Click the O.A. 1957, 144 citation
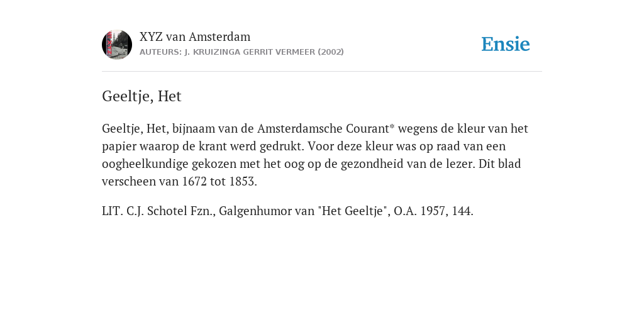This screenshot has height=322, width=644. click(433, 211)
